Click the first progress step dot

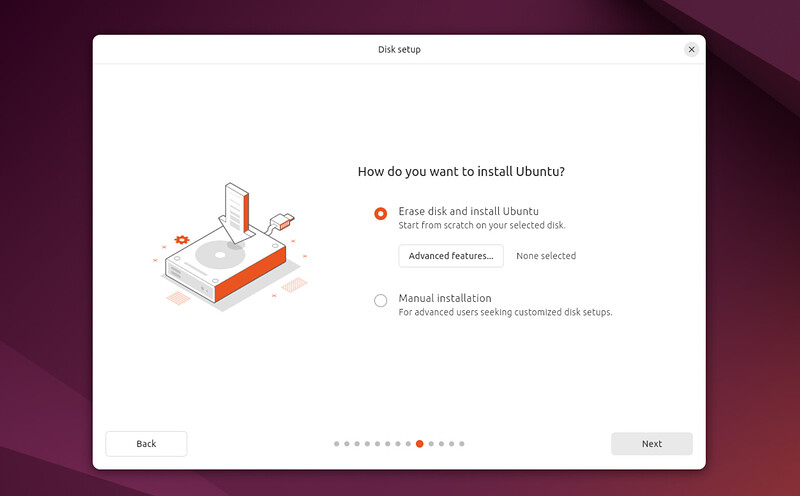click(336, 443)
